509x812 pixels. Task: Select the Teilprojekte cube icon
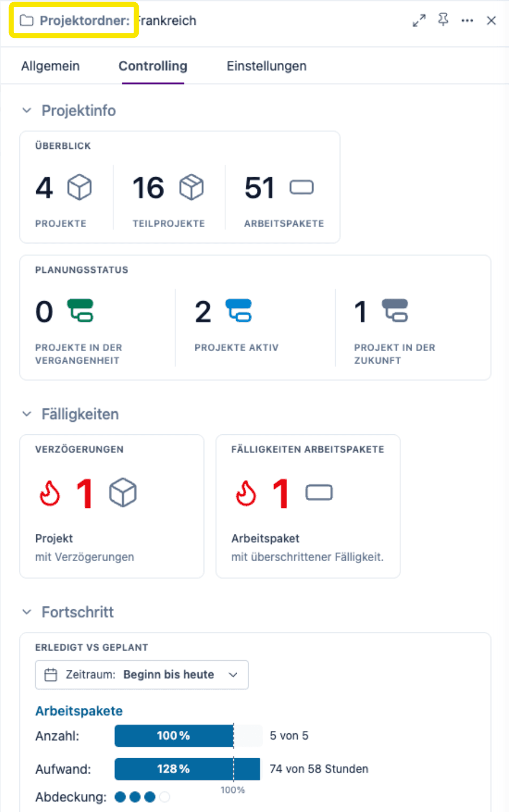(x=191, y=187)
